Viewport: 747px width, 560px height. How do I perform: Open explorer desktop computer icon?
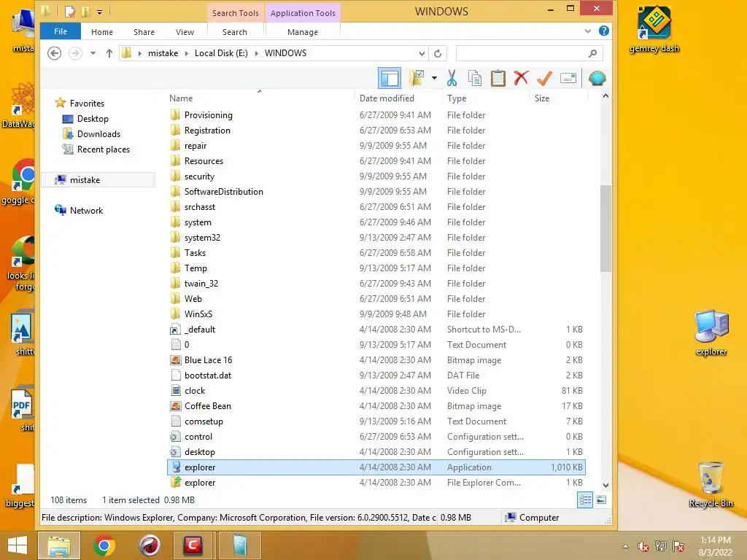(x=711, y=332)
